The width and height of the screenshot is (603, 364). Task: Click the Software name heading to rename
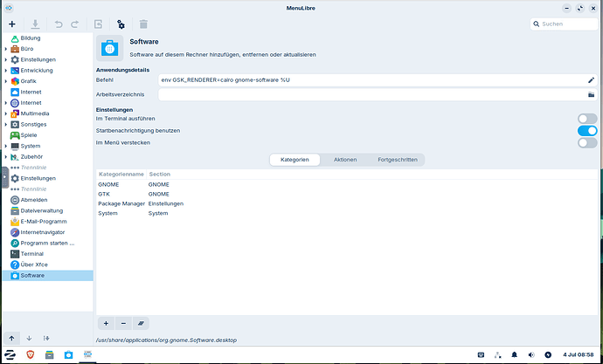(144, 42)
